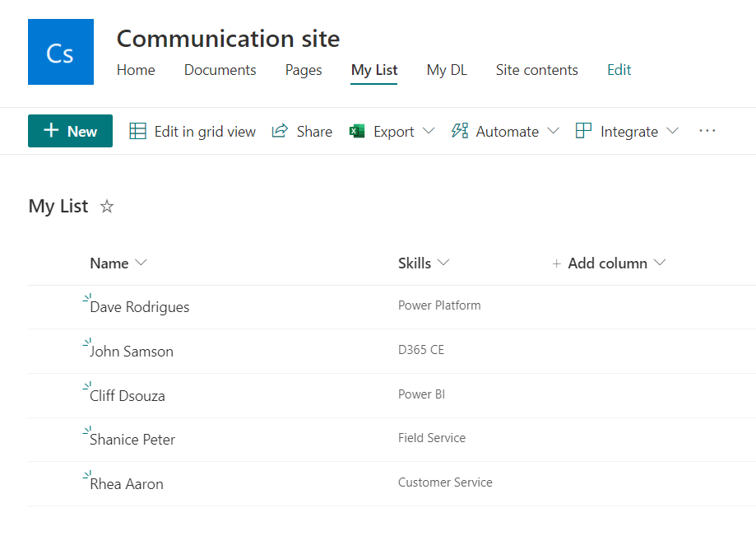Click the Cs site logo
The image size is (756, 536).
tap(60, 51)
